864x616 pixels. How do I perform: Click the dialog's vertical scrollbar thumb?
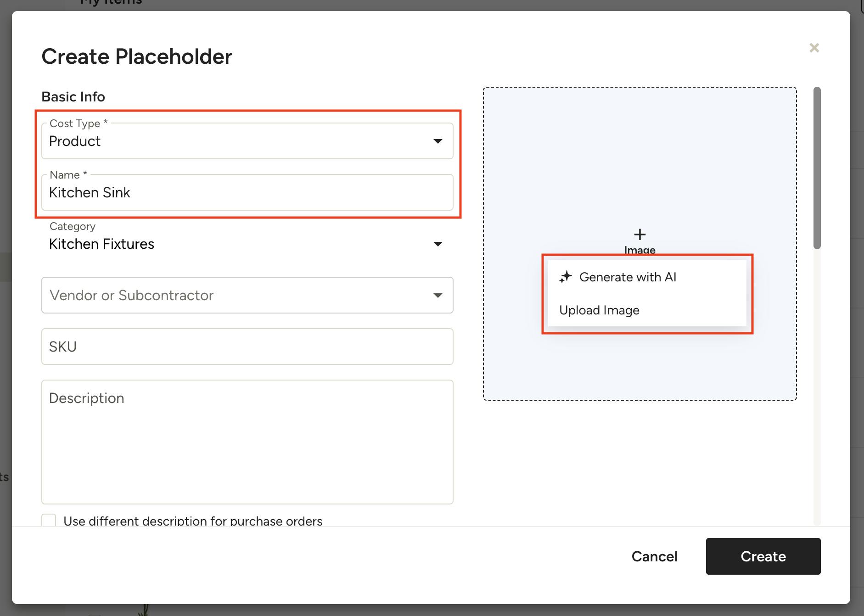click(817, 168)
